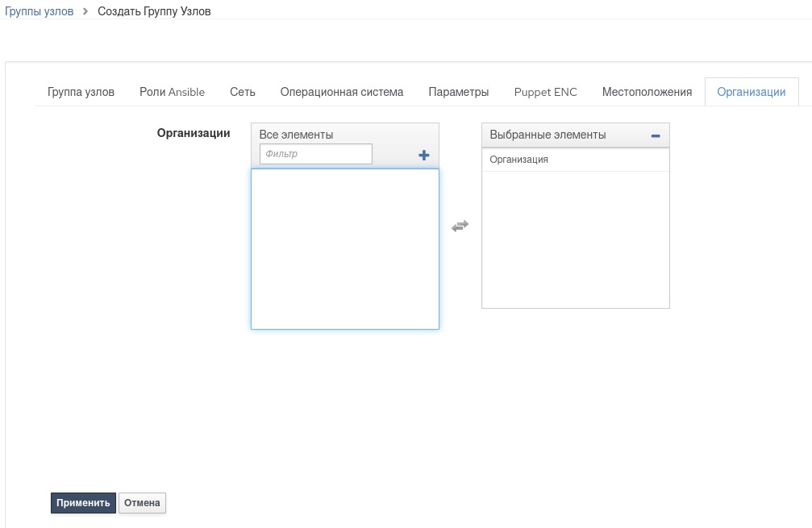Open the Роли Ansible tab
Image resolution: width=812 pixels, height=528 pixels.
(172, 92)
